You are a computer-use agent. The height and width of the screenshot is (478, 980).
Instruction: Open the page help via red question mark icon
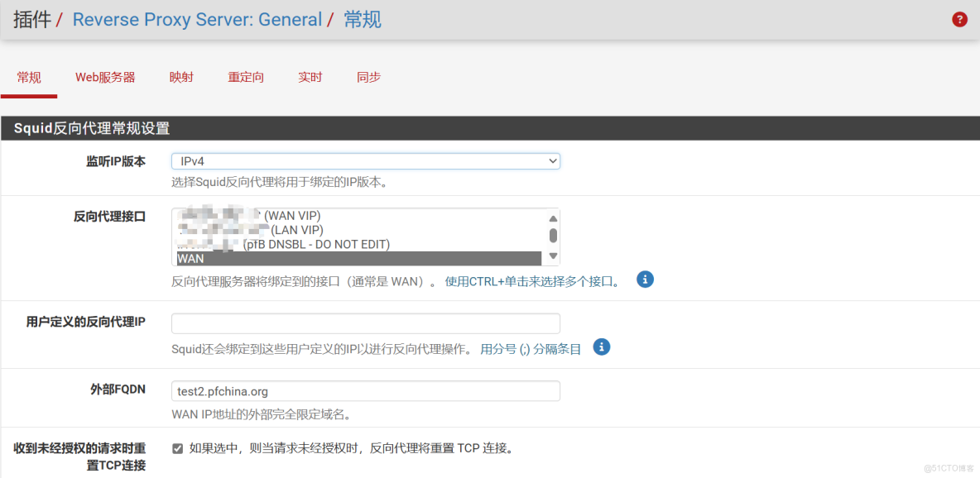[959, 18]
